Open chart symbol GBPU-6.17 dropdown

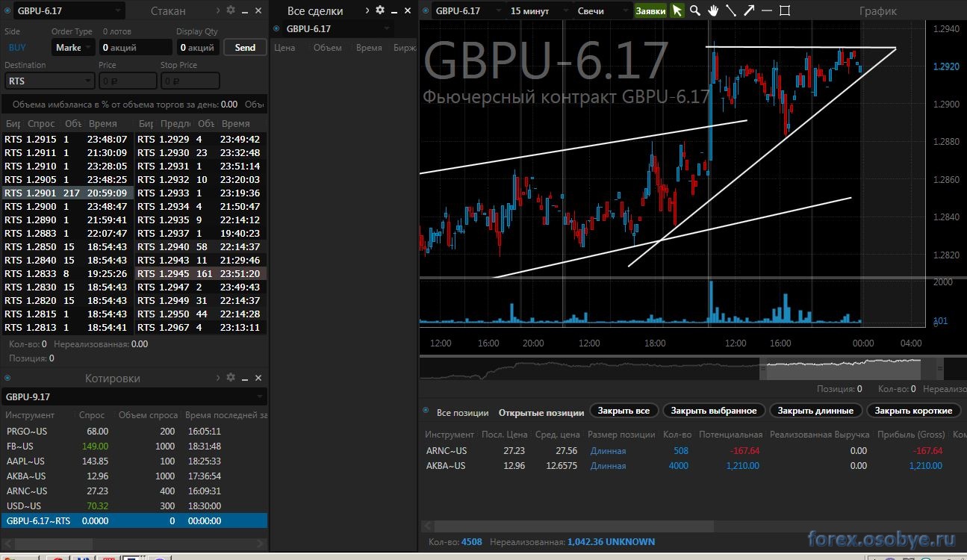467,10
